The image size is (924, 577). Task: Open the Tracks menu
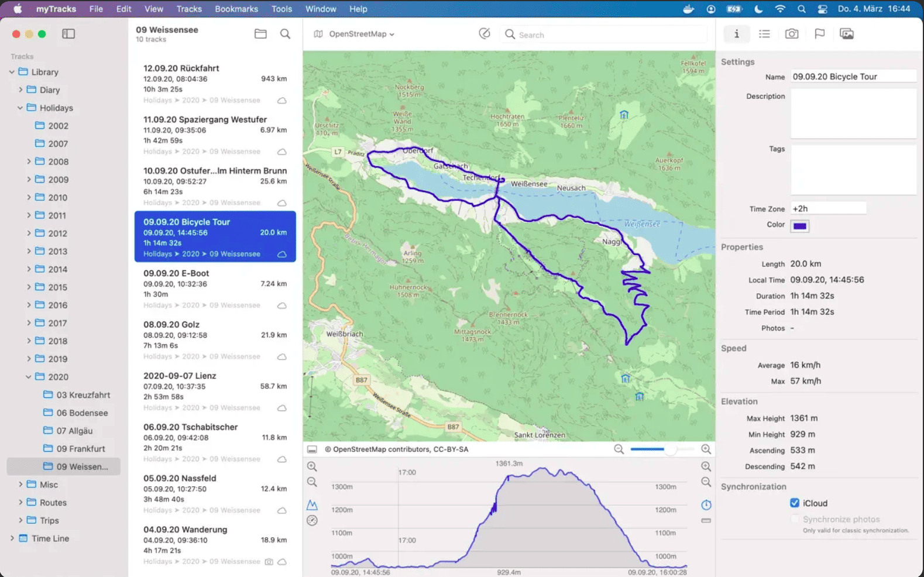click(189, 9)
